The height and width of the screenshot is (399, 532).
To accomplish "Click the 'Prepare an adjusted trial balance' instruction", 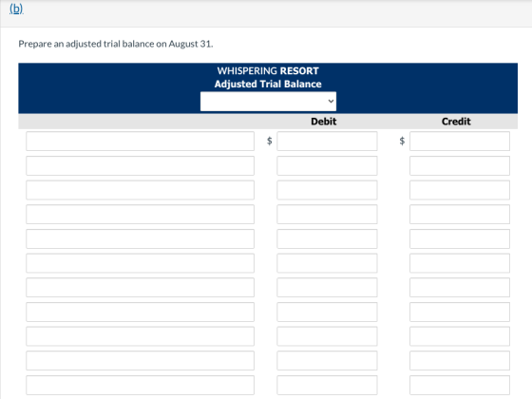I will pyautogui.click(x=116, y=44).
